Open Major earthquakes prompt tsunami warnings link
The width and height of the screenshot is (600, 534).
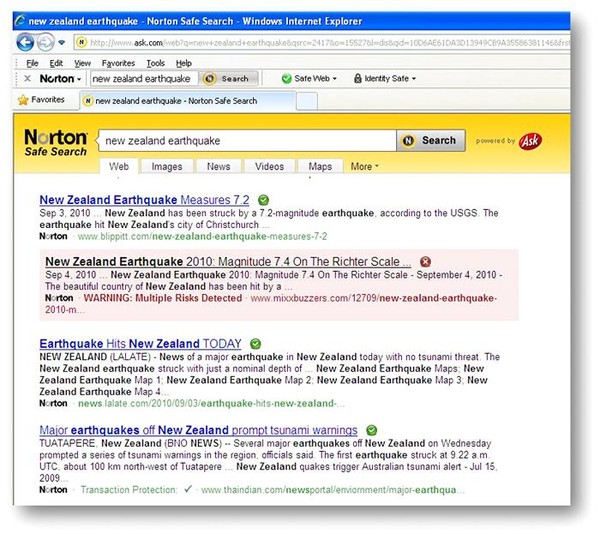pyautogui.click(x=199, y=430)
